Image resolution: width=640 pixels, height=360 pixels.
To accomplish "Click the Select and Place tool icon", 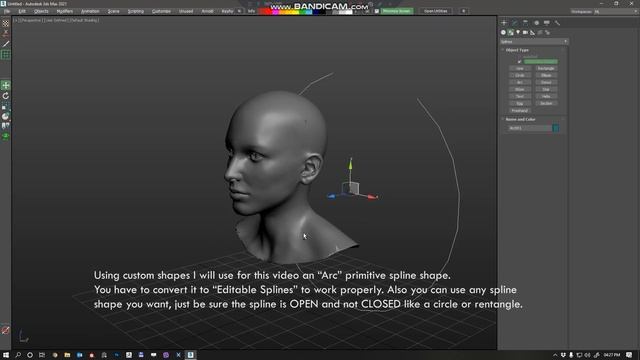I will [6, 117].
